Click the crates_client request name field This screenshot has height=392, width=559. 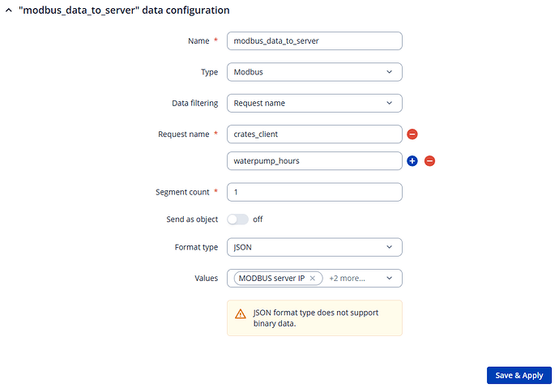point(314,134)
